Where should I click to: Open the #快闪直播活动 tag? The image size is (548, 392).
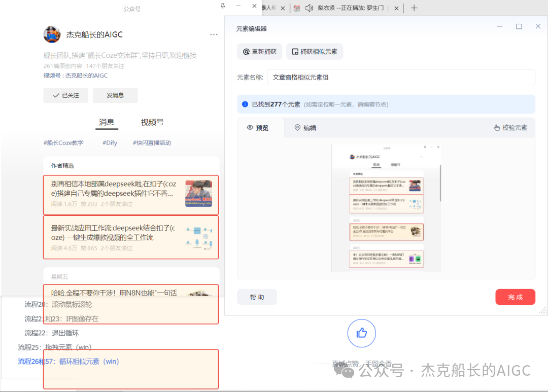[x=152, y=143]
